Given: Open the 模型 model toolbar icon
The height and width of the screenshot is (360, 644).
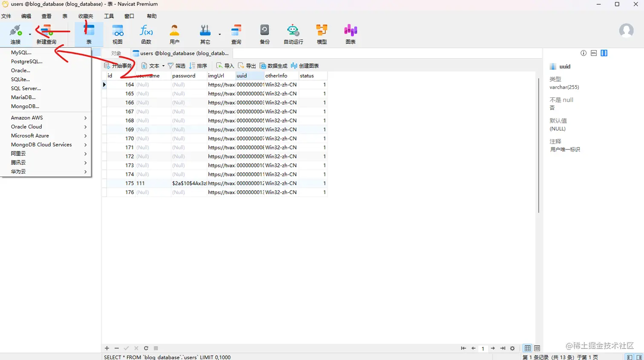Looking at the screenshot, I should tap(322, 34).
